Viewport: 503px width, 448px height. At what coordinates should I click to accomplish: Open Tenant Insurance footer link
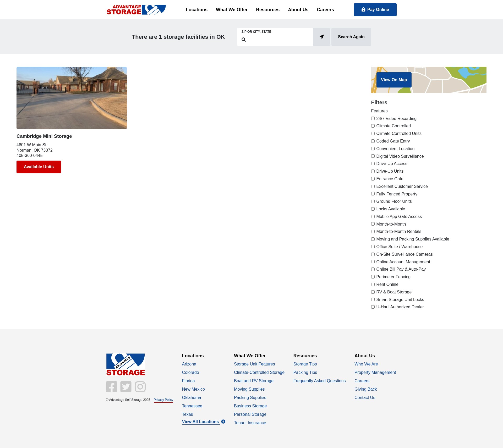pos(250,423)
